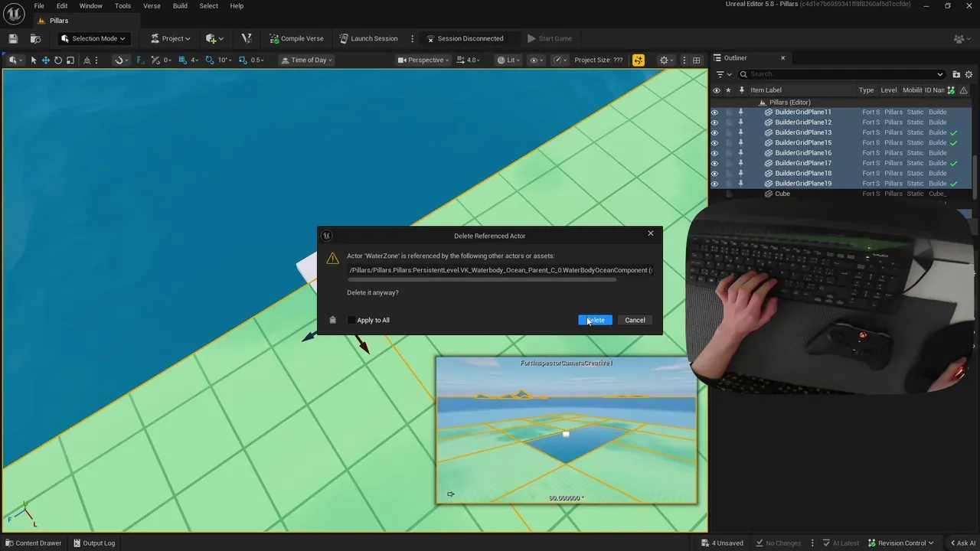Image resolution: width=980 pixels, height=551 pixels.
Task: Click the viewport layout grid icon
Action: click(696, 60)
